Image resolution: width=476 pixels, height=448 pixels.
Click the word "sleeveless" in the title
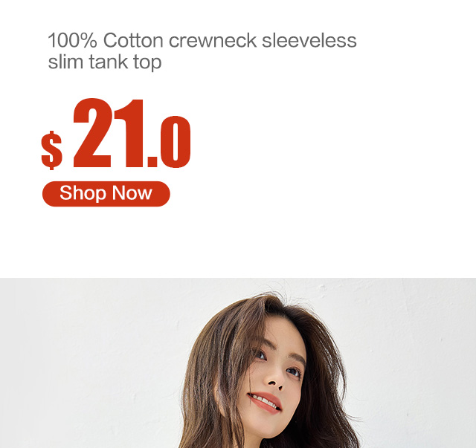309,40
